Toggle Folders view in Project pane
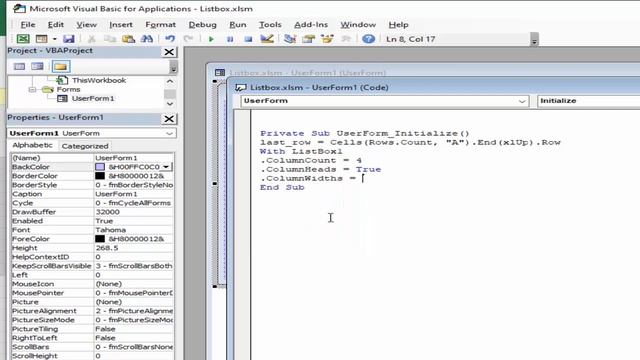This screenshot has height=360, width=640. (x=60, y=66)
